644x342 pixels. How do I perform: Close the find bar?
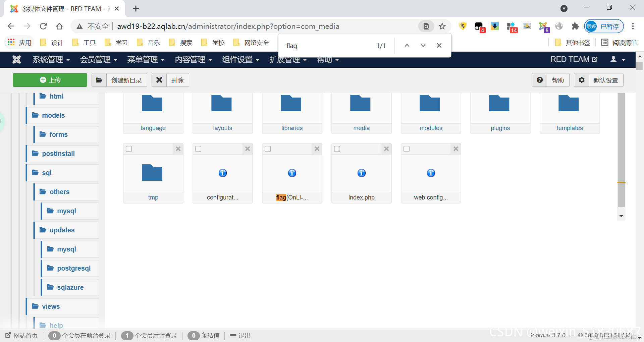[x=439, y=46]
